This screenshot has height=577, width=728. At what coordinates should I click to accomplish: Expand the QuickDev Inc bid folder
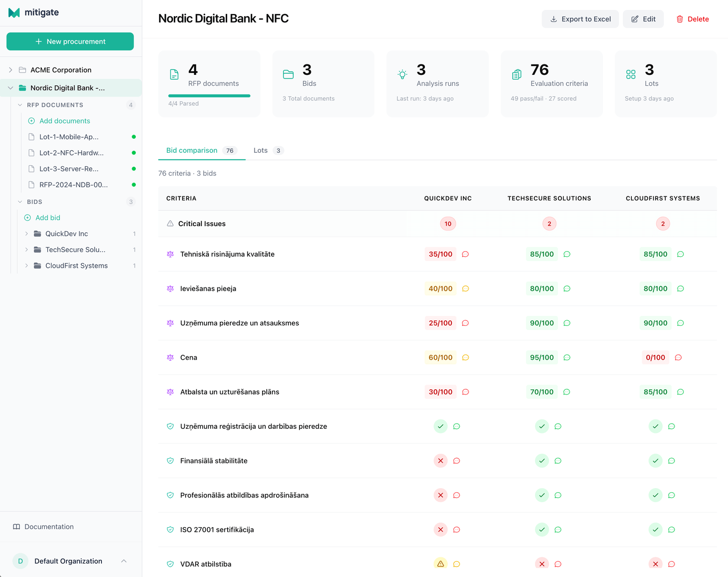[x=27, y=233]
